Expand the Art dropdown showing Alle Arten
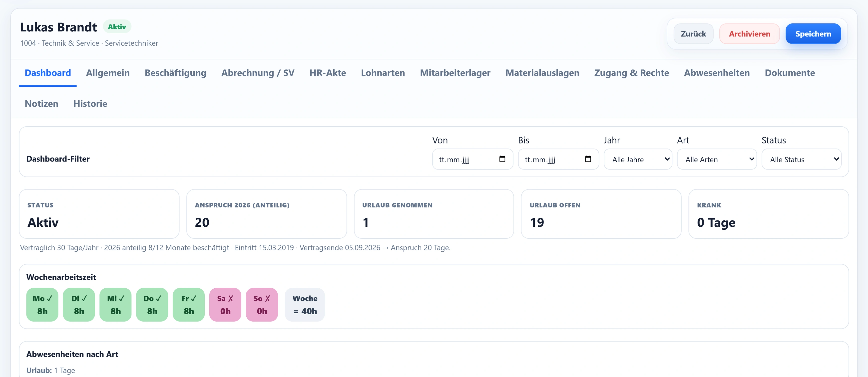The image size is (868, 377). (x=717, y=159)
